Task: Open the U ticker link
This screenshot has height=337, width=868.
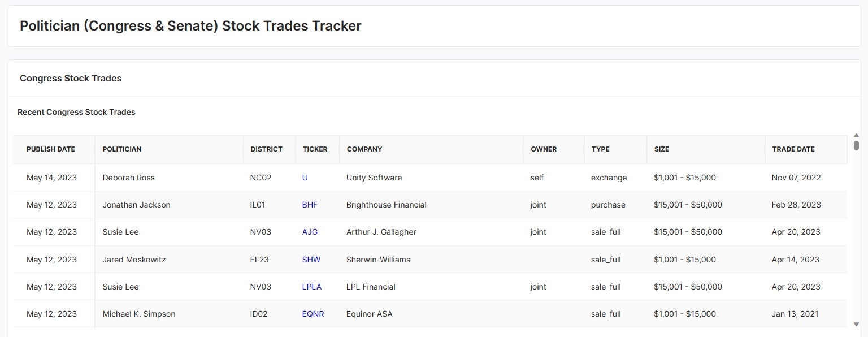Action: click(305, 178)
